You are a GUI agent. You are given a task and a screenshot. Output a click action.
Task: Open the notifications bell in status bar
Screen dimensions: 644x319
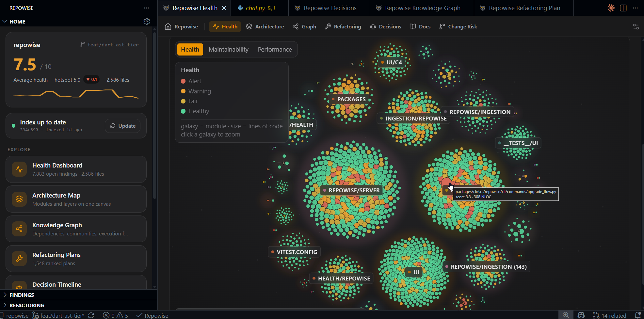(637, 315)
